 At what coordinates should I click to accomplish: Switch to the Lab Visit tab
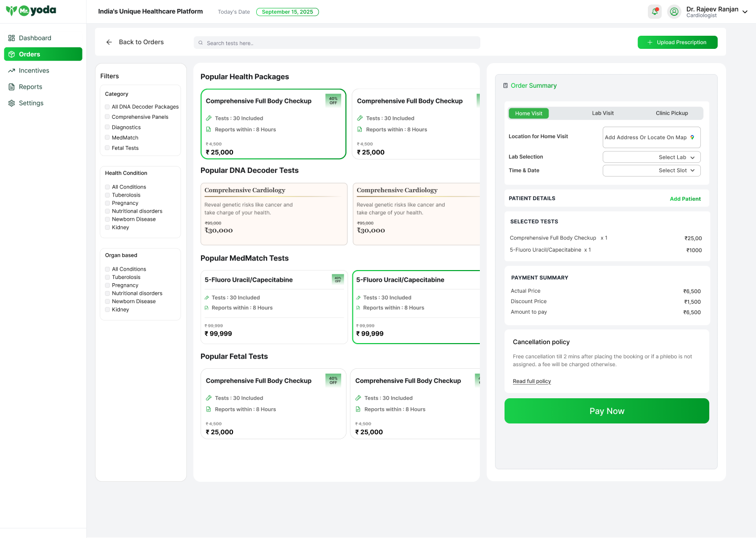pyautogui.click(x=603, y=113)
